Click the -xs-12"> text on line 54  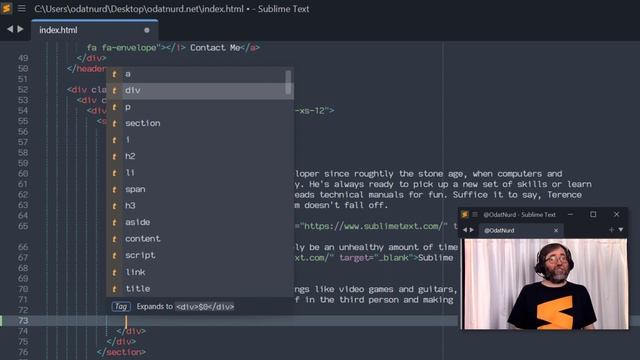pos(315,111)
